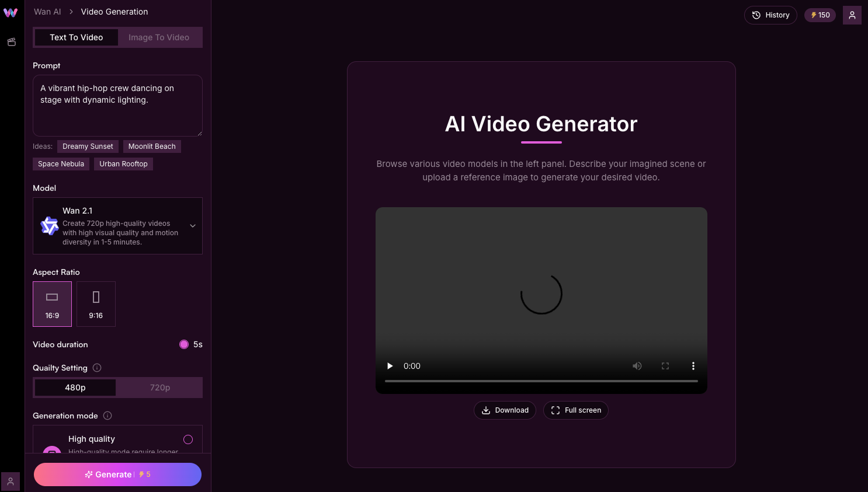868x492 pixels.
Task: Select the 720p quality option
Action: tap(160, 388)
